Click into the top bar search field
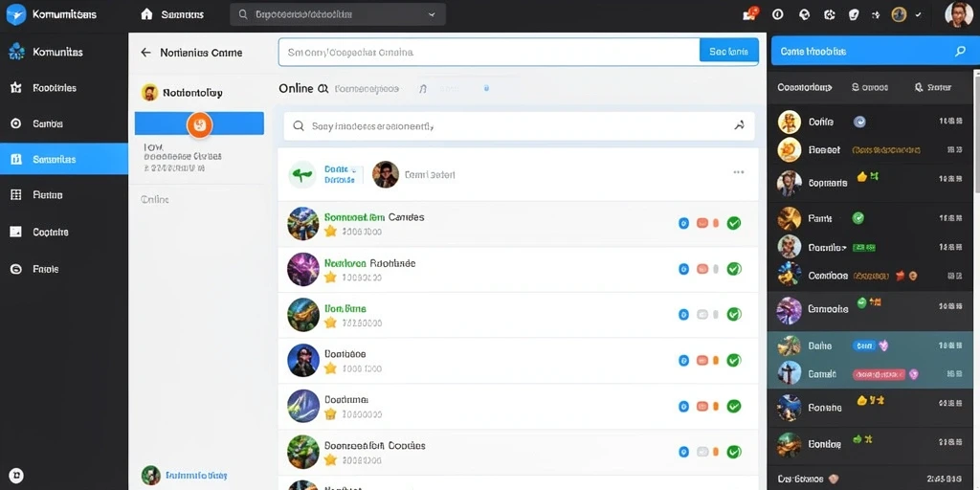 click(338, 14)
